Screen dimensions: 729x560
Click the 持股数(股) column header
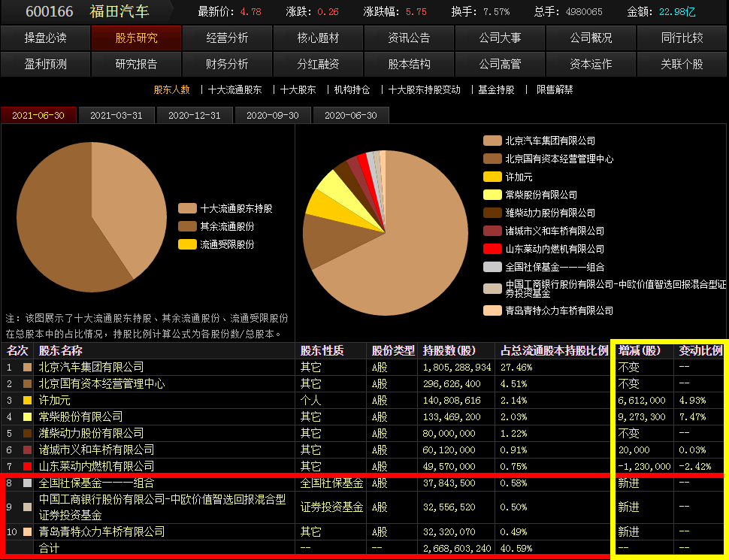tap(449, 351)
